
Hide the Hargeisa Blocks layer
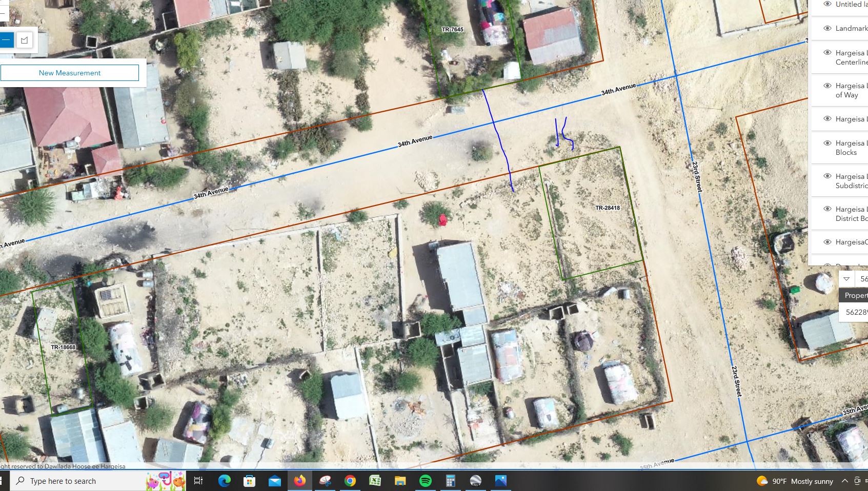[827, 143]
